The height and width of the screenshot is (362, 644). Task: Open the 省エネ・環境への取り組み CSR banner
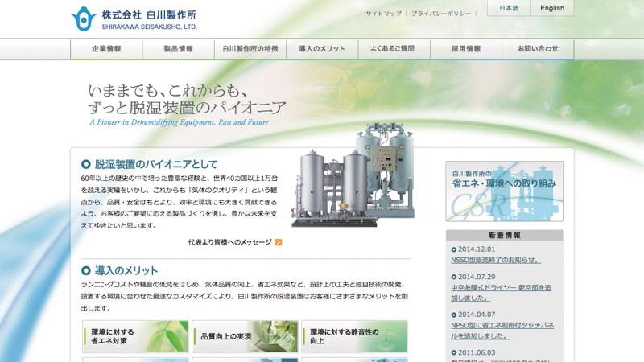coord(505,191)
